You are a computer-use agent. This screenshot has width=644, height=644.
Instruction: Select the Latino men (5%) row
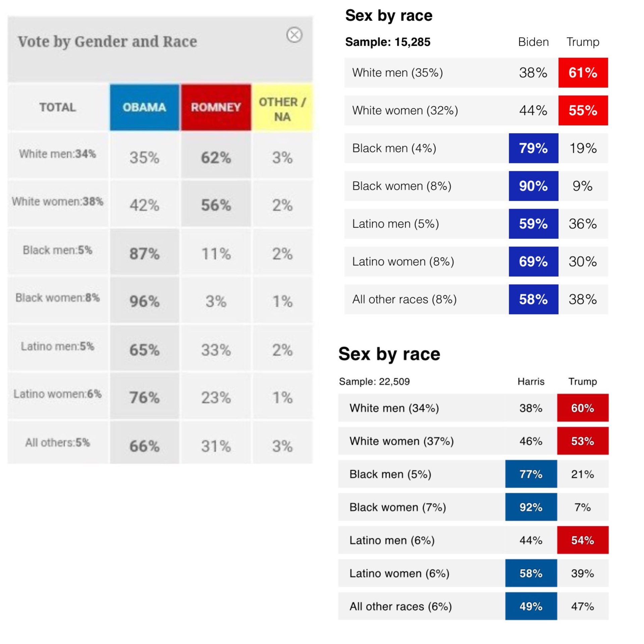(396, 224)
